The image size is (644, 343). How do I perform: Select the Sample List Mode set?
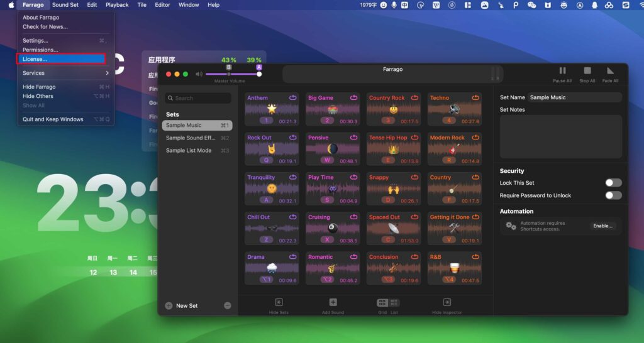[197, 151]
